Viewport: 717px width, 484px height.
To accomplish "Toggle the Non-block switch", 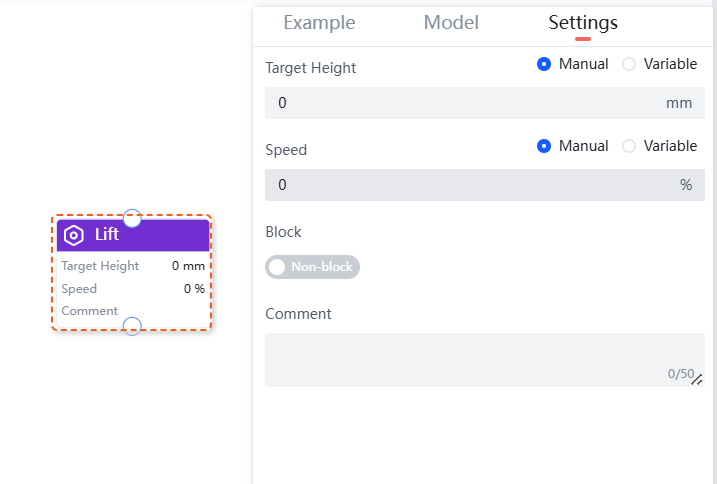I will pyautogui.click(x=312, y=267).
